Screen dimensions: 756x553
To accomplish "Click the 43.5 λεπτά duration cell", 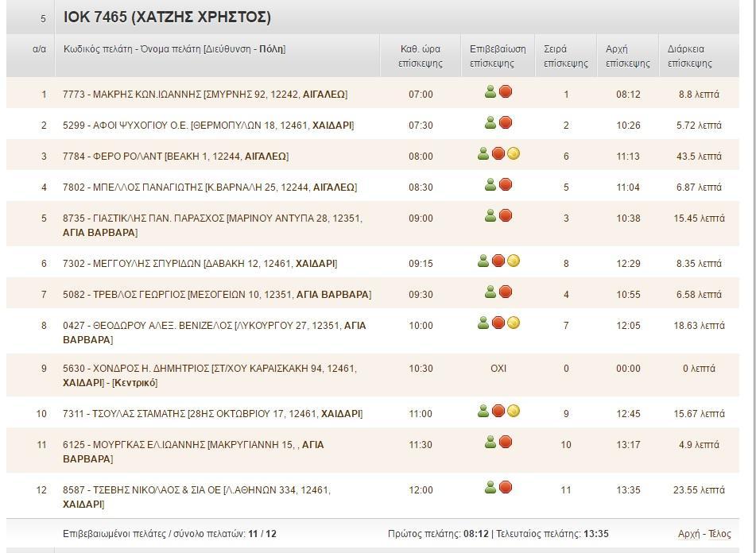I will point(699,156).
